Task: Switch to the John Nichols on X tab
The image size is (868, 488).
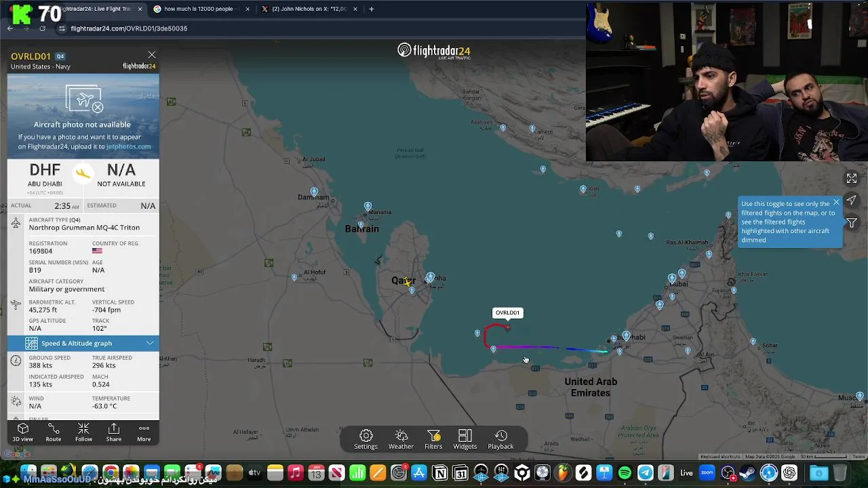Action: (x=309, y=9)
